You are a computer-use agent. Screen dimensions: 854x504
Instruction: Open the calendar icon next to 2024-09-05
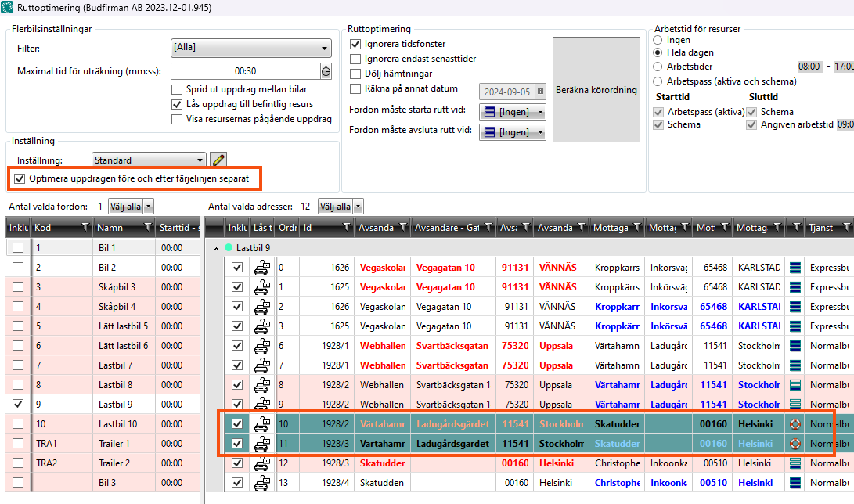pos(540,91)
